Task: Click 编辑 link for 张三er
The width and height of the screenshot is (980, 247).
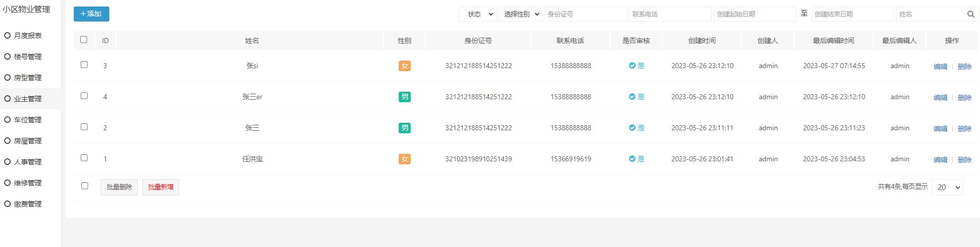Action: click(940, 98)
